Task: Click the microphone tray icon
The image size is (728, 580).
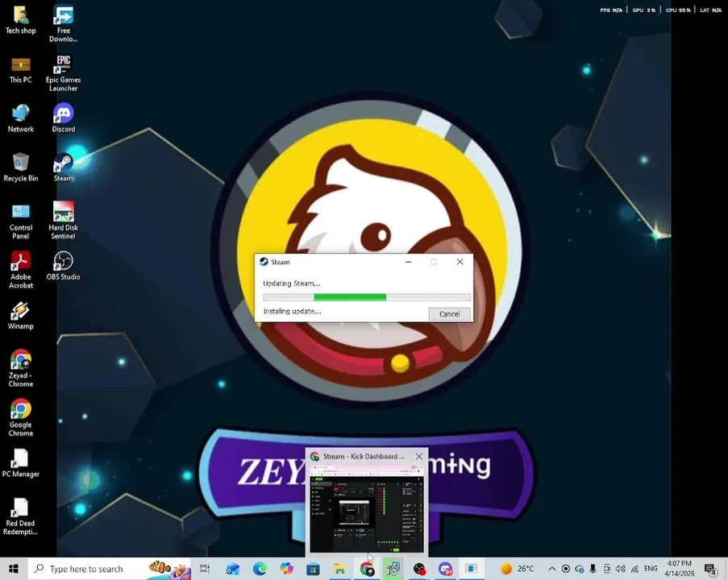Action: coord(593,569)
